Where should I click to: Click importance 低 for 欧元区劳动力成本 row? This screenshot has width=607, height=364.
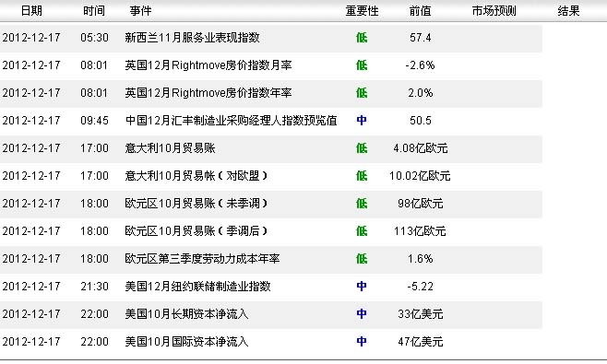[x=362, y=259]
